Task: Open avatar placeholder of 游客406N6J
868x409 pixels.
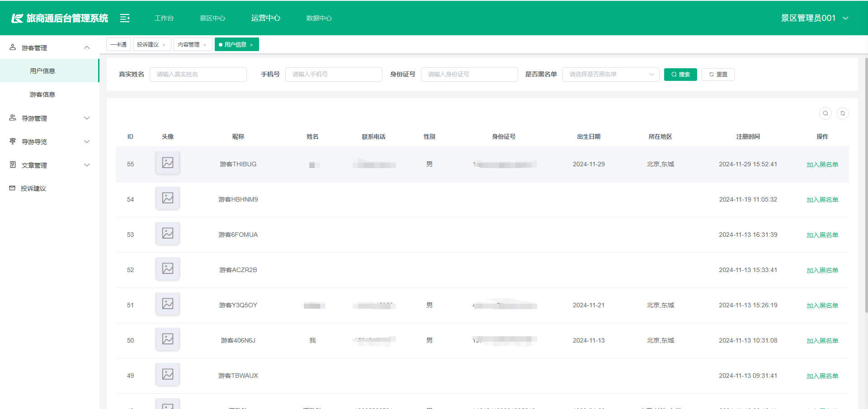Action: 168,339
